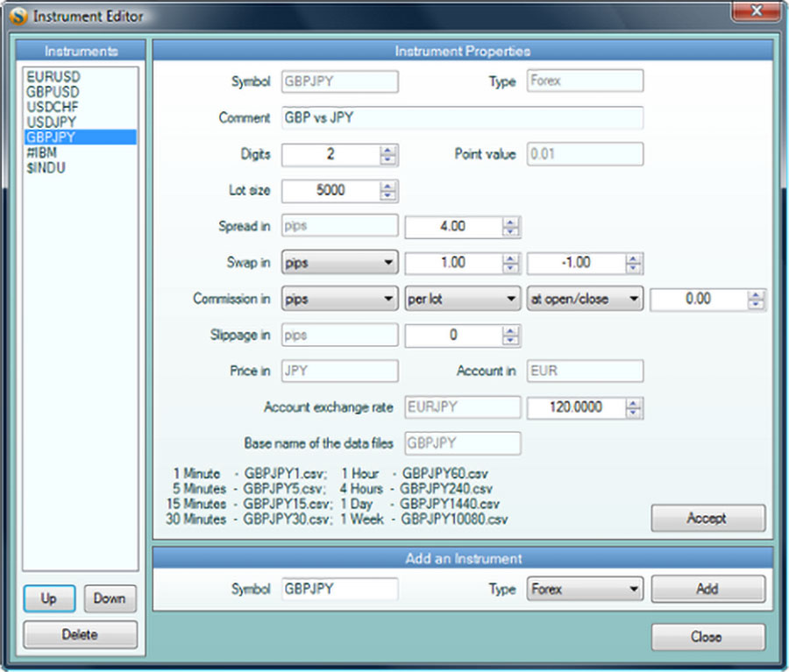Decrease the Digits value with down arrow

pos(388,159)
